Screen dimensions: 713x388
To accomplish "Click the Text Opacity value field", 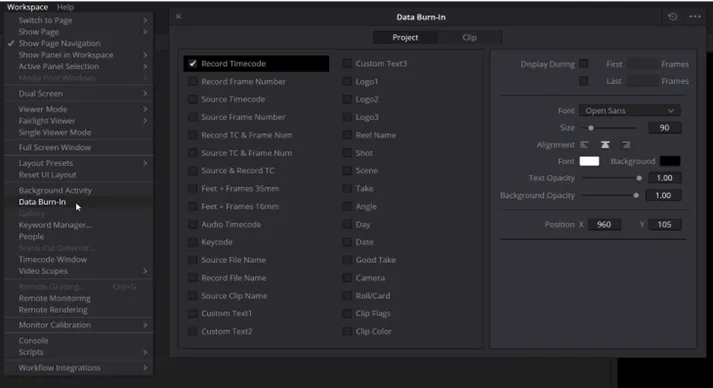I will [664, 178].
